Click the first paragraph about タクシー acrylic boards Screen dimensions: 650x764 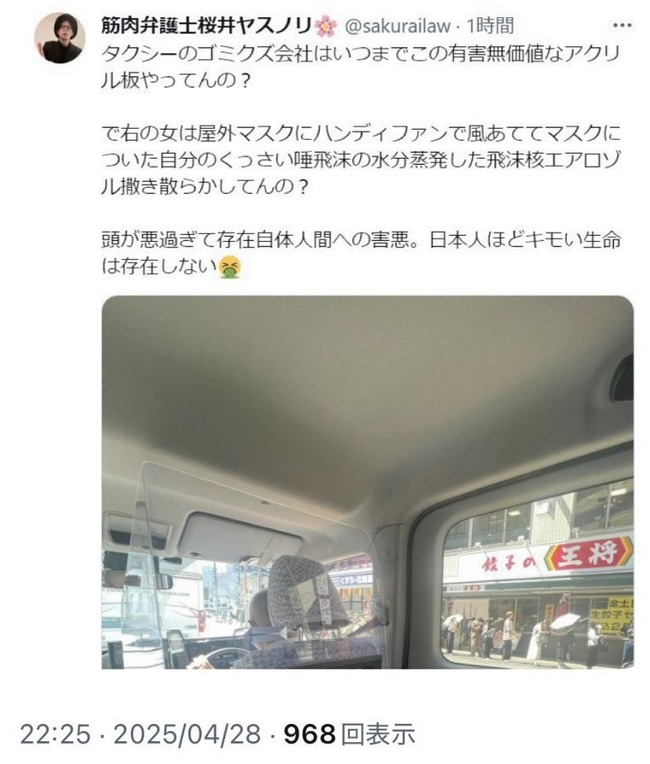(361, 67)
